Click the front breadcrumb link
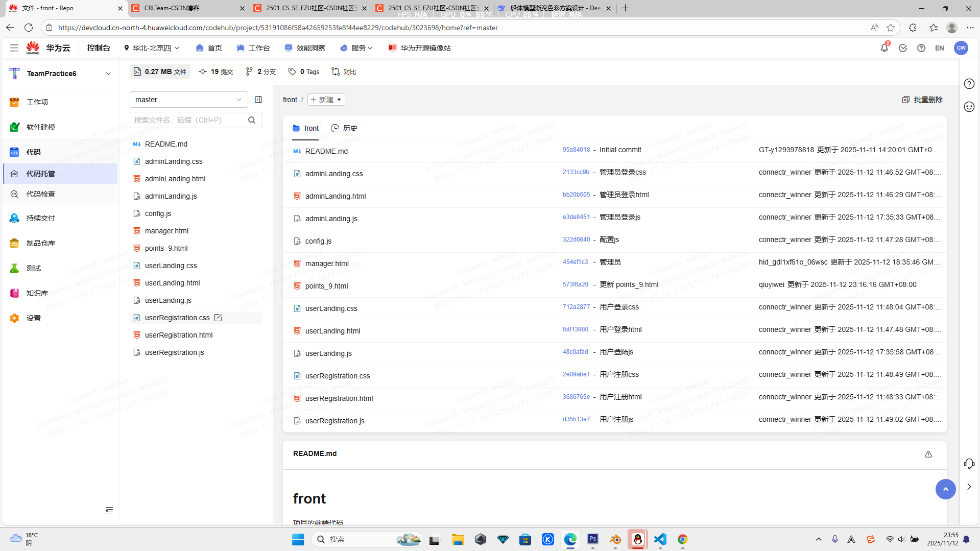Image resolution: width=980 pixels, height=551 pixels. 290,100
